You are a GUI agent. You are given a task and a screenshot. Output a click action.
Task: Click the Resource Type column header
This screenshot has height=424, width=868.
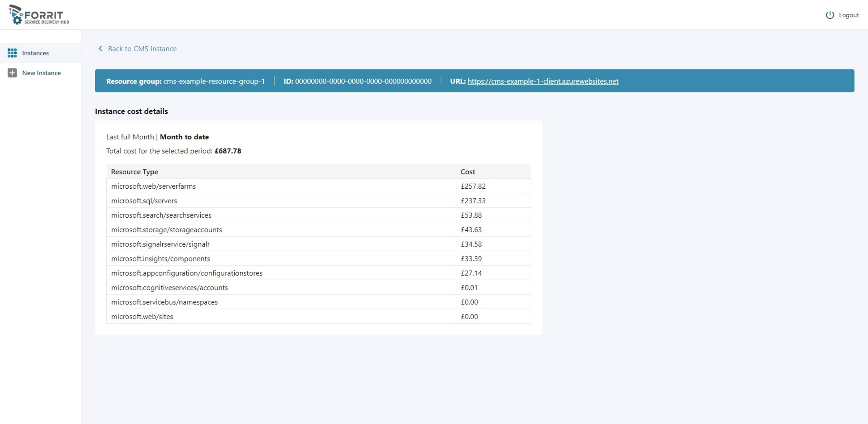coord(134,172)
